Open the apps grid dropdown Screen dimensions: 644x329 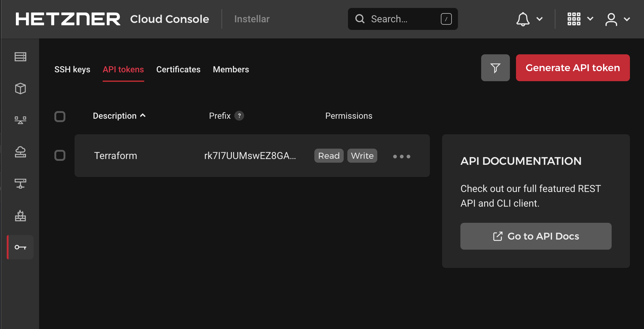coord(575,19)
